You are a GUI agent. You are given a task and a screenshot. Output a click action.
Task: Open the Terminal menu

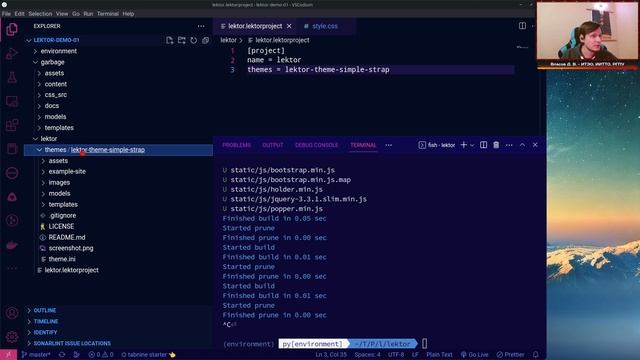tap(108, 14)
